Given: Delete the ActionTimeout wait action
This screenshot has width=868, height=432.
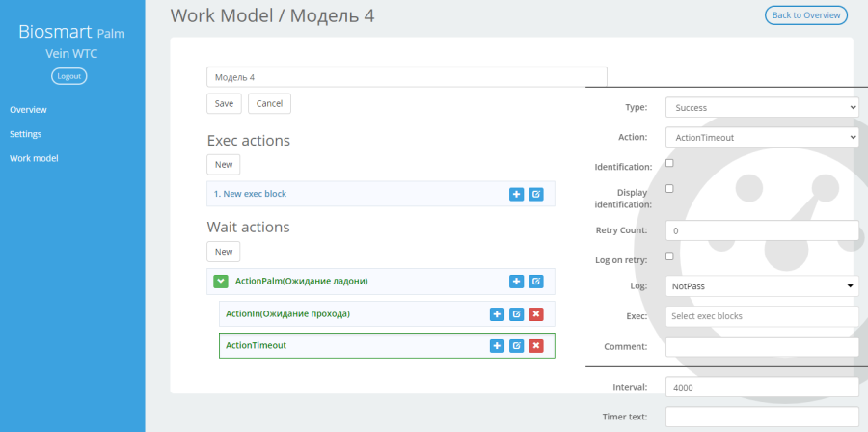Looking at the screenshot, I should pos(536,346).
